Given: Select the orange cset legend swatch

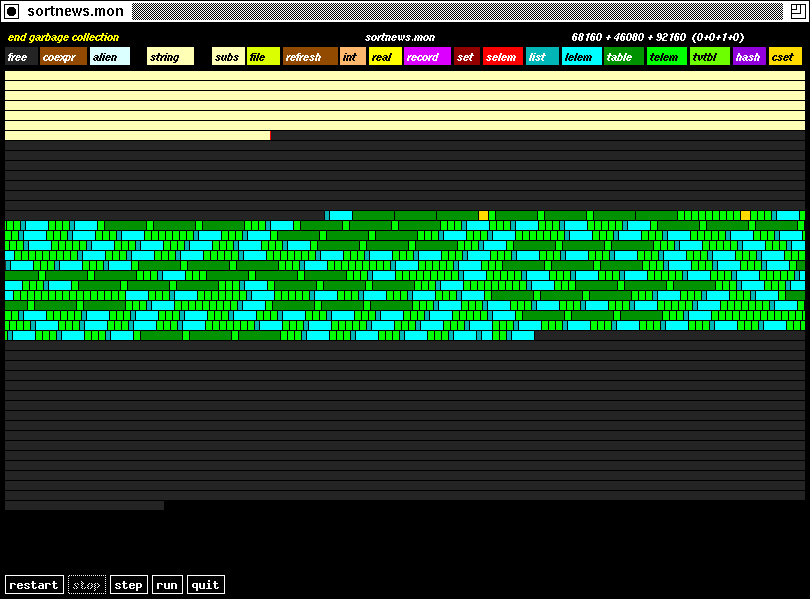Looking at the screenshot, I should [785, 57].
